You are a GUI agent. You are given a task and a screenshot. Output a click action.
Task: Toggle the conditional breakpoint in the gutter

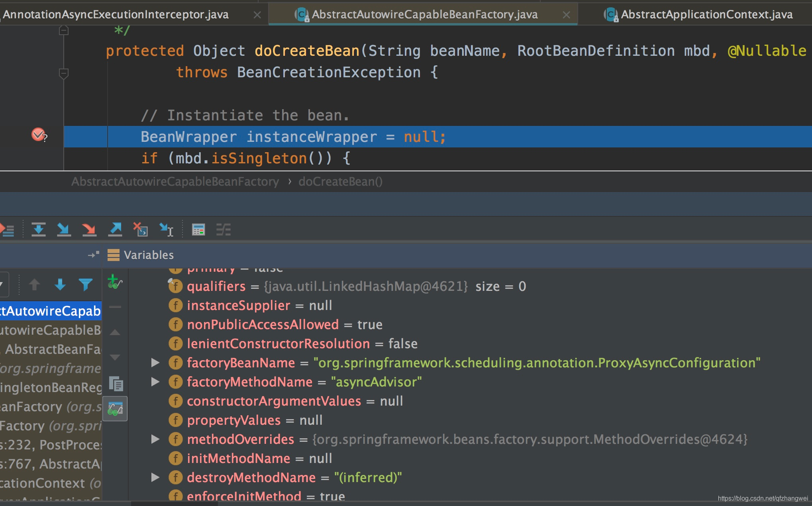pyautogui.click(x=38, y=136)
